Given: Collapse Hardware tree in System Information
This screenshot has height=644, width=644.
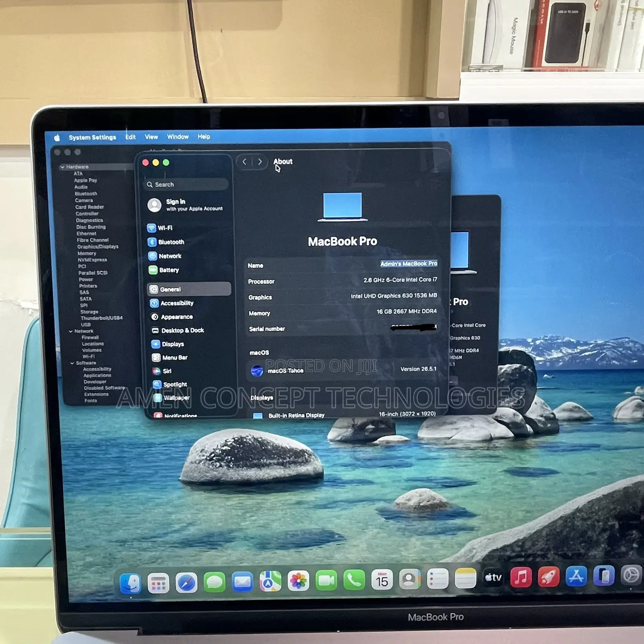Looking at the screenshot, I should (x=62, y=167).
